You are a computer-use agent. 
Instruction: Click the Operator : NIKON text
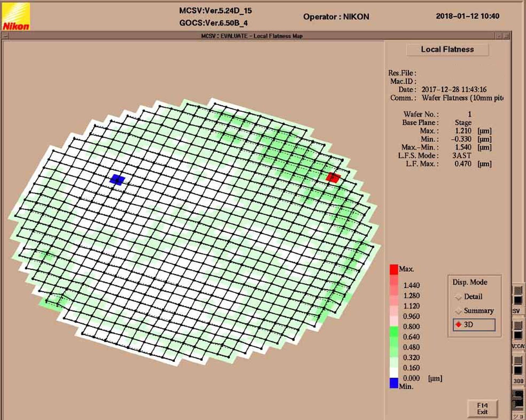(x=336, y=17)
